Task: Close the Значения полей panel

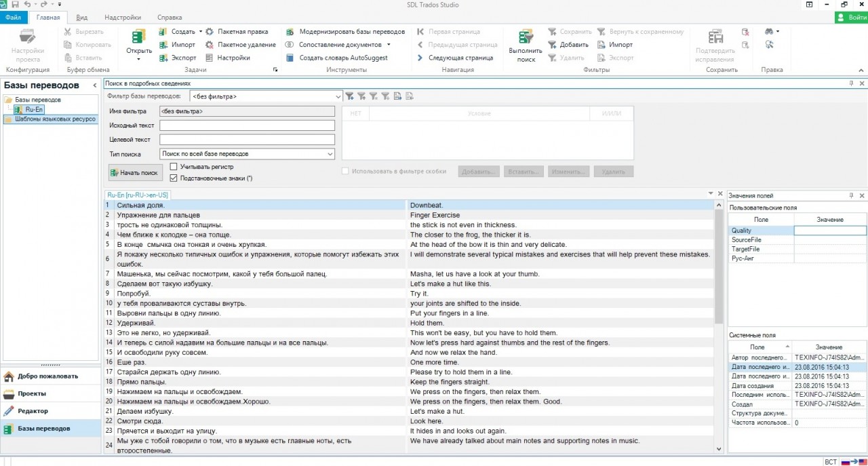Action: pyautogui.click(x=862, y=195)
